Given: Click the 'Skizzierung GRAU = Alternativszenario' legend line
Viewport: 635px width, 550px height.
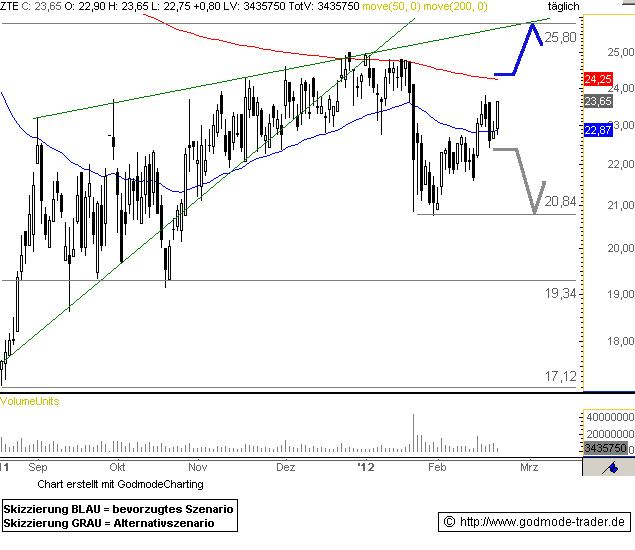Looking at the screenshot, I should click(x=109, y=523).
